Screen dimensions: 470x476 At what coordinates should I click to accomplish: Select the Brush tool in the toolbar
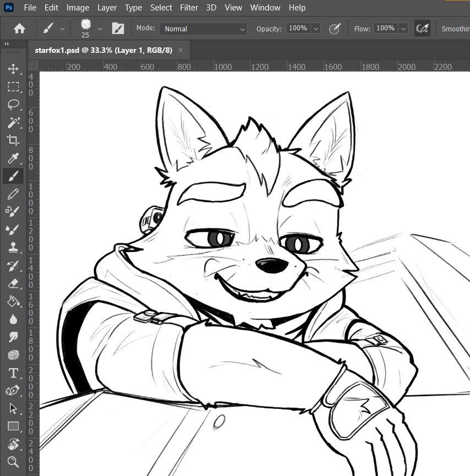coord(13,176)
